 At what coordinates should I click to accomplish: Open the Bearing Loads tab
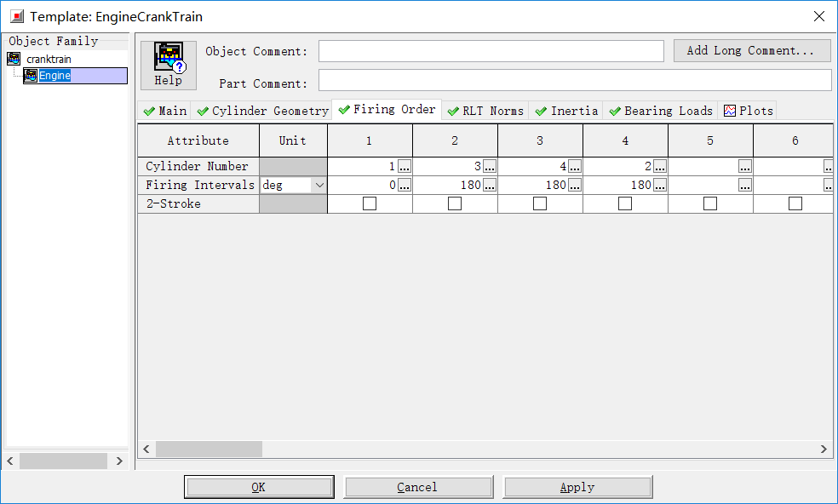661,111
